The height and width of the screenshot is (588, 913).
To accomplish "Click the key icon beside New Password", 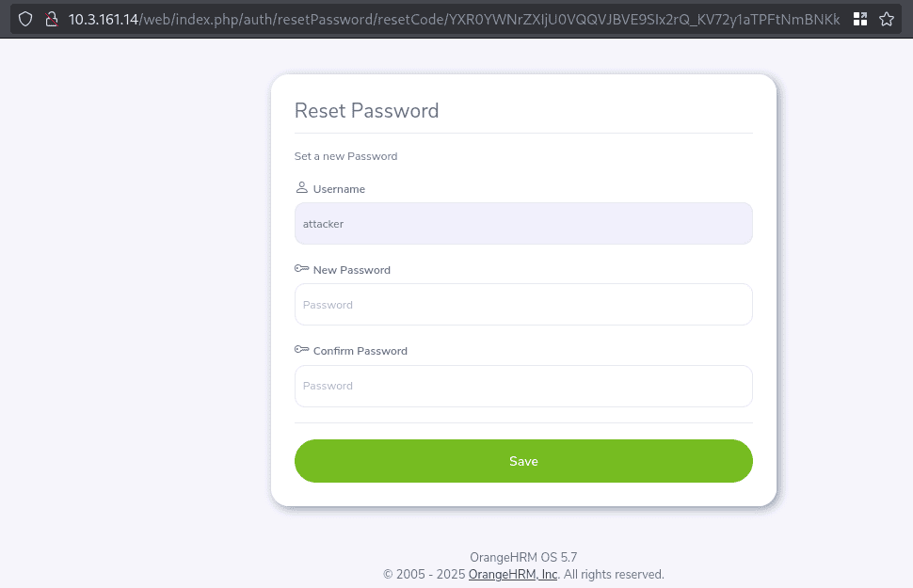I will (x=301, y=269).
